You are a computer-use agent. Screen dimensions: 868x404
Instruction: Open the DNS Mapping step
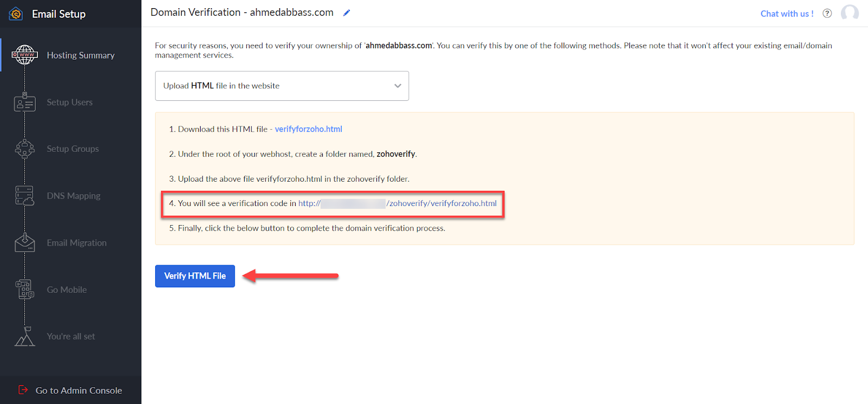(74, 196)
